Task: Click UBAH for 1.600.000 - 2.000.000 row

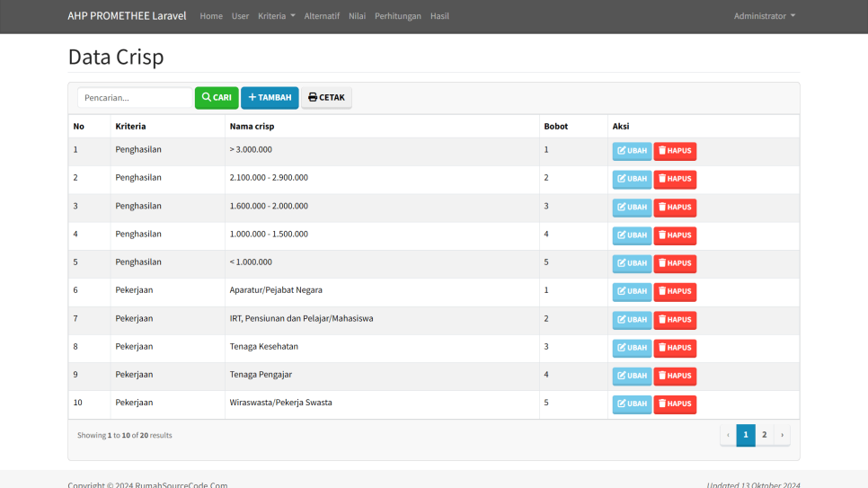Action: [632, 208]
